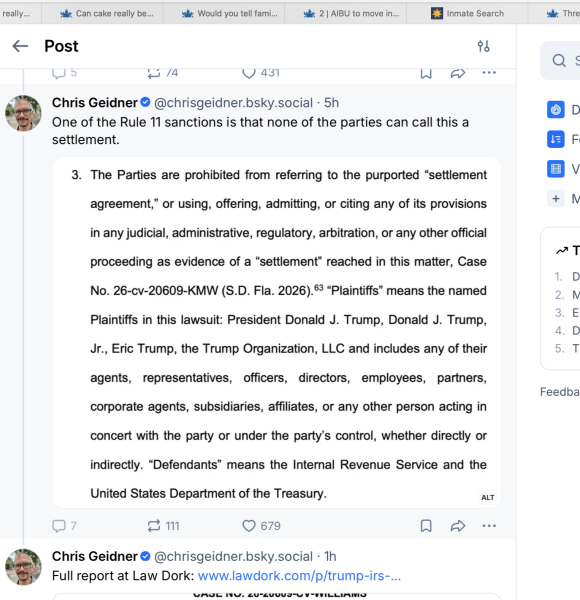
Task: Expand the plus icon in right sidebar feeds
Action: tap(556, 199)
